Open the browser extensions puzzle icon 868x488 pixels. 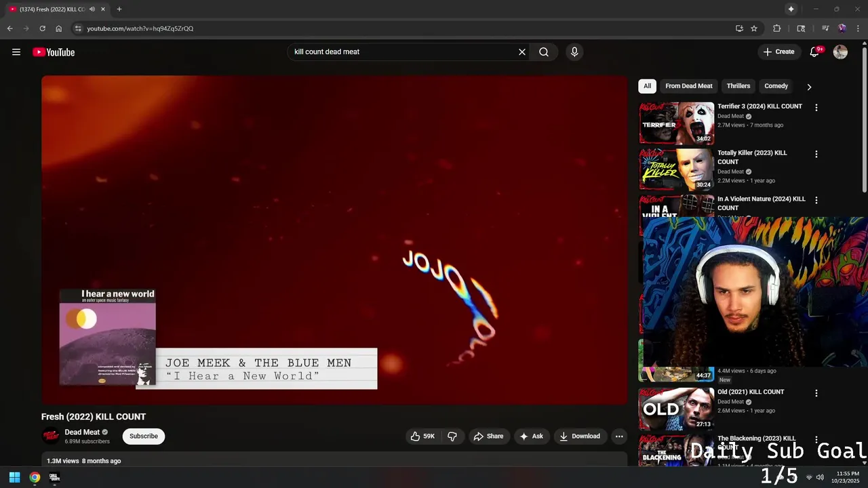point(777,28)
